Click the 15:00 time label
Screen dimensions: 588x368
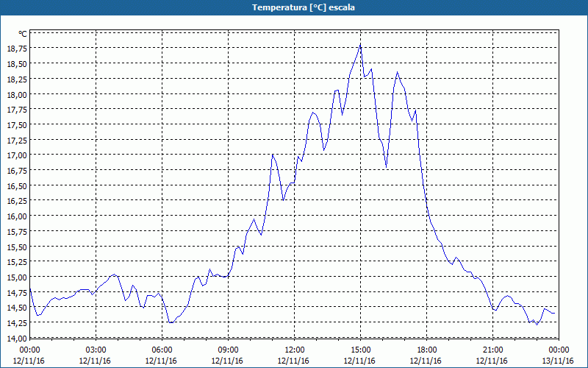click(x=360, y=350)
